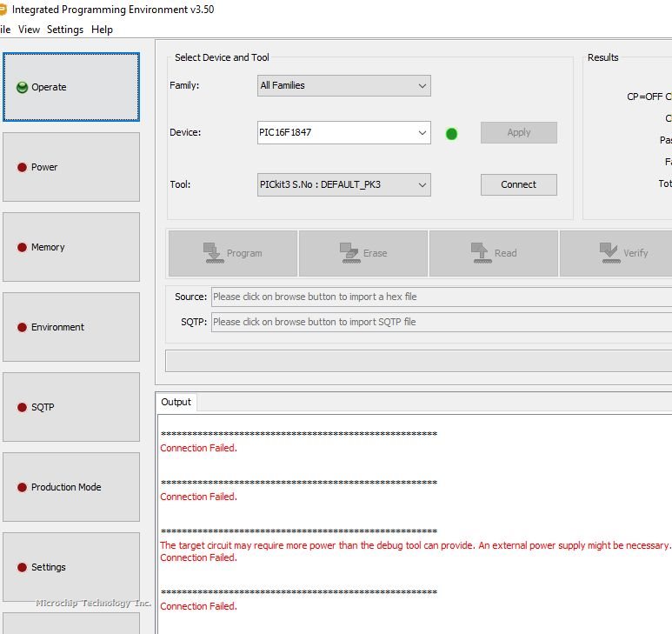672x634 pixels.
Task: Open the Production Mode panel
Action: 70,487
